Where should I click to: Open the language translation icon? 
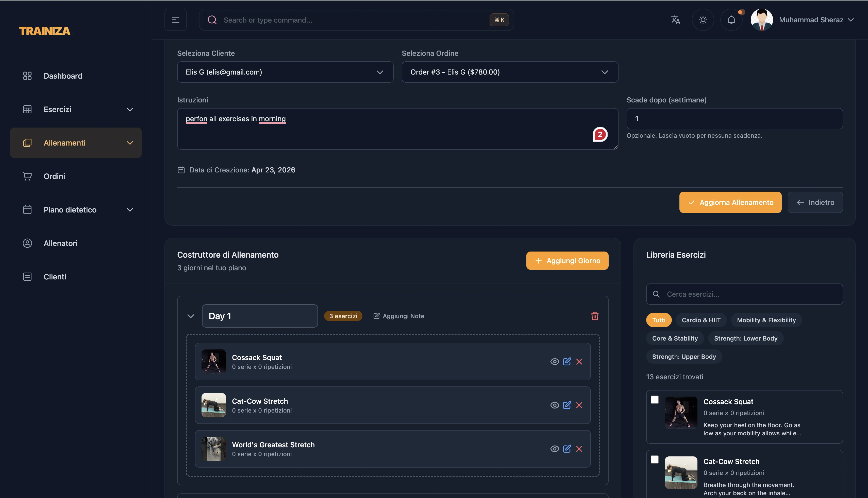pyautogui.click(x=675, y=20)
